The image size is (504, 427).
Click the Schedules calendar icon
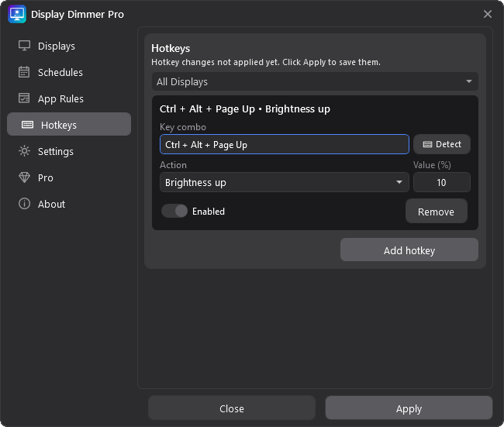pyautogui.click(x=24, y=72)
